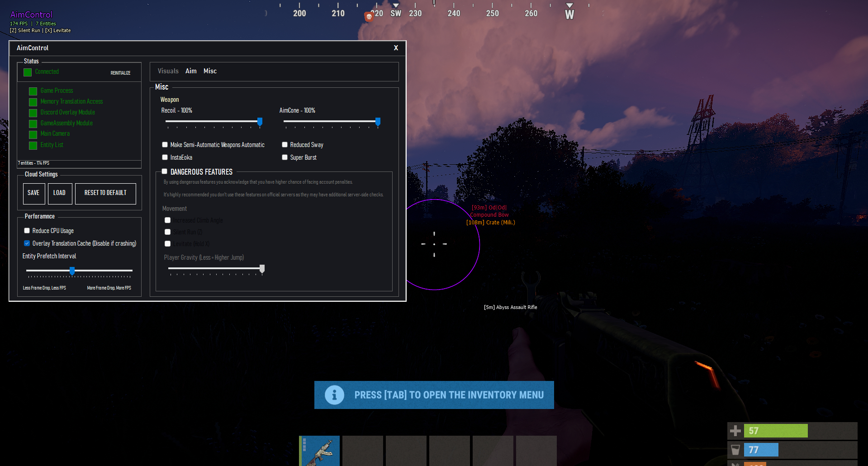Click the 'Memory Translation Access' label
This screenshot has width=868, height=466.
pos(71,101)
